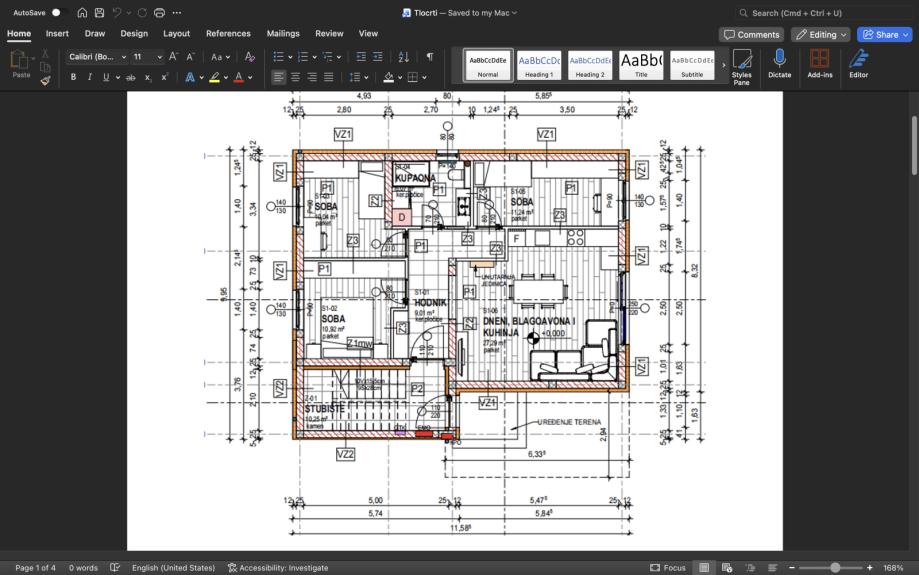919x575 pixels.
Task: Open the References tab
Action: click(x=228, y=34)
